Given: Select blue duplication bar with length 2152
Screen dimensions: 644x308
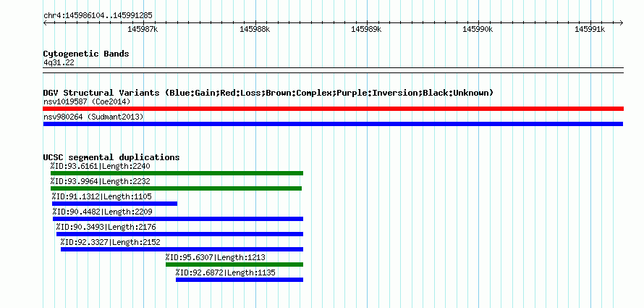Looking at the screenshot, I should coord(182,249).
